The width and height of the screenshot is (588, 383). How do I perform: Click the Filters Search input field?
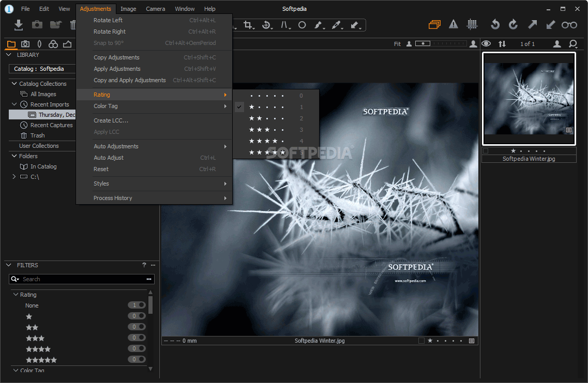point(82,279)
